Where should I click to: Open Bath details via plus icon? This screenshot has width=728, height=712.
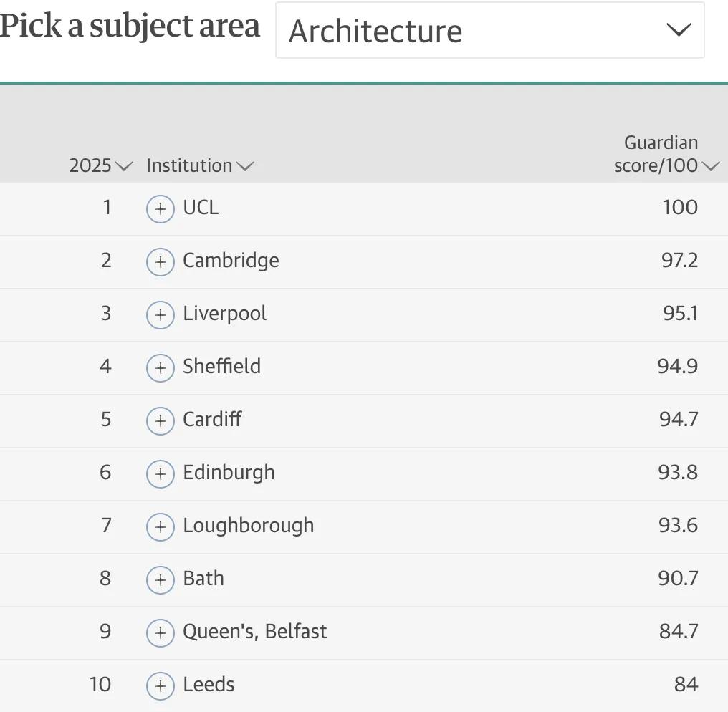pyautogui.click(x=161, y=580)
